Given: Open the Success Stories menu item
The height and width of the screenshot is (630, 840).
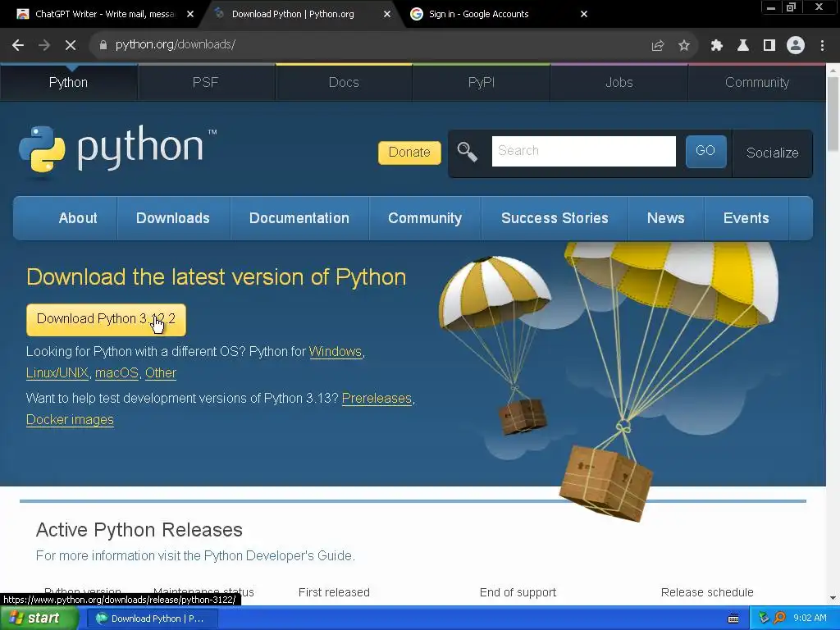Looking at the screenshot, I should coord(555,218).
